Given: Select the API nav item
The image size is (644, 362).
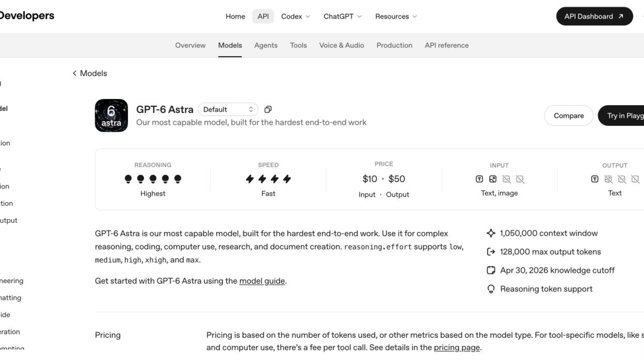Looking at the screenshot, I should pos(263,17).
